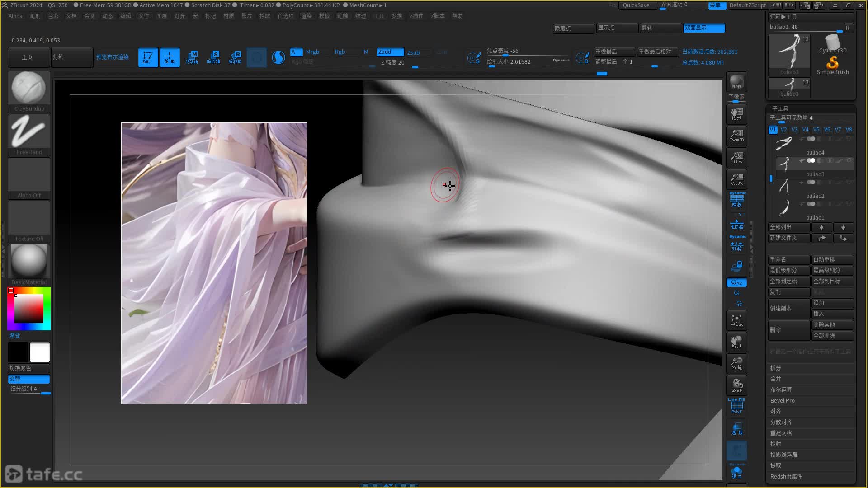Toggle XYZ rotation mode

click(736, 283)
